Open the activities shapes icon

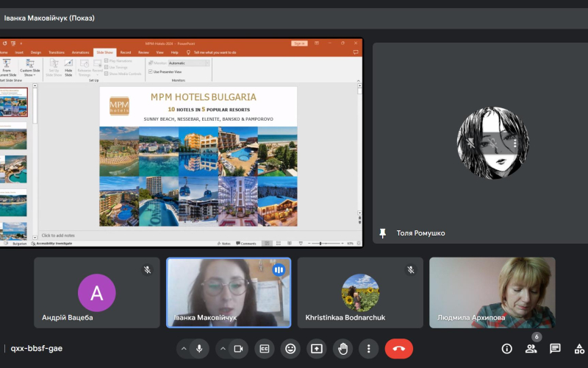(x=579, y=349)
